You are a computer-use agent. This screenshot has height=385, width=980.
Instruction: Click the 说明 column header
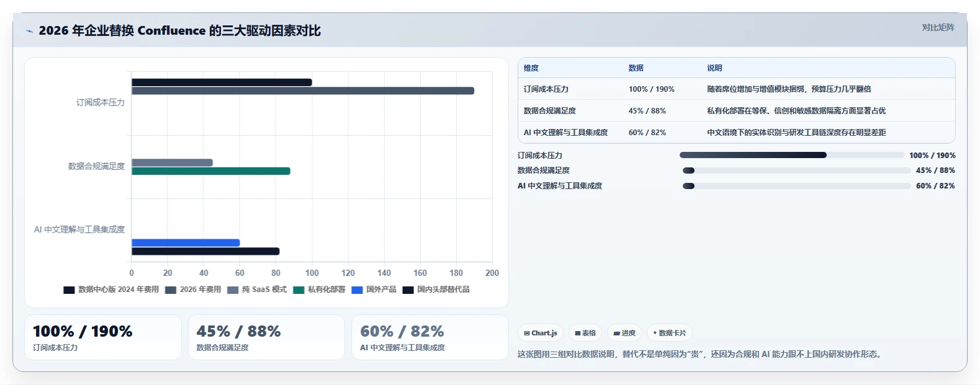point(714,68)
